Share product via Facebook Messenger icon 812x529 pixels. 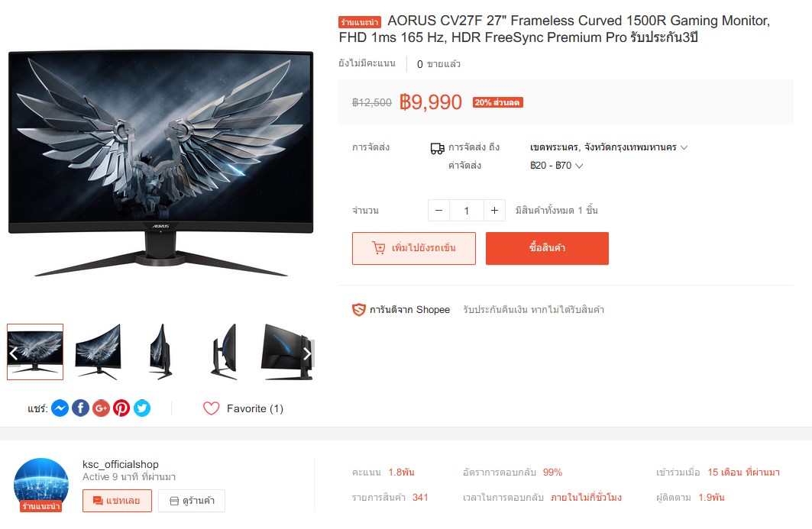coord(60,408)
